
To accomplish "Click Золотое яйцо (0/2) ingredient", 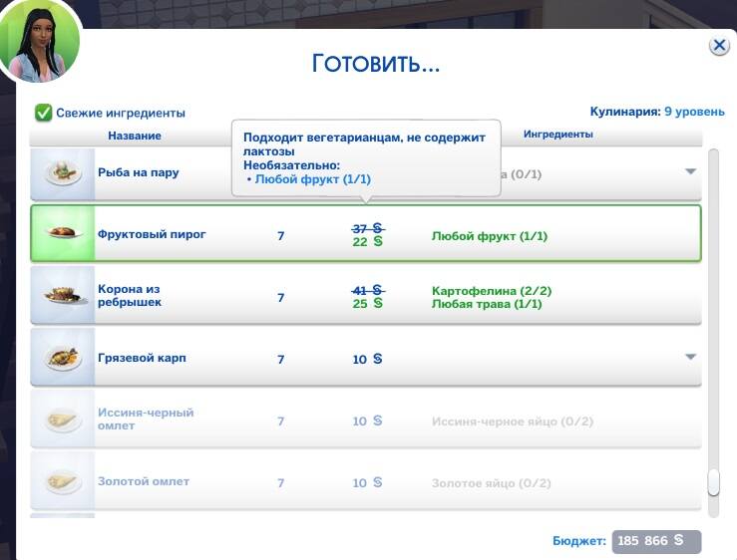I will (492, 483).
